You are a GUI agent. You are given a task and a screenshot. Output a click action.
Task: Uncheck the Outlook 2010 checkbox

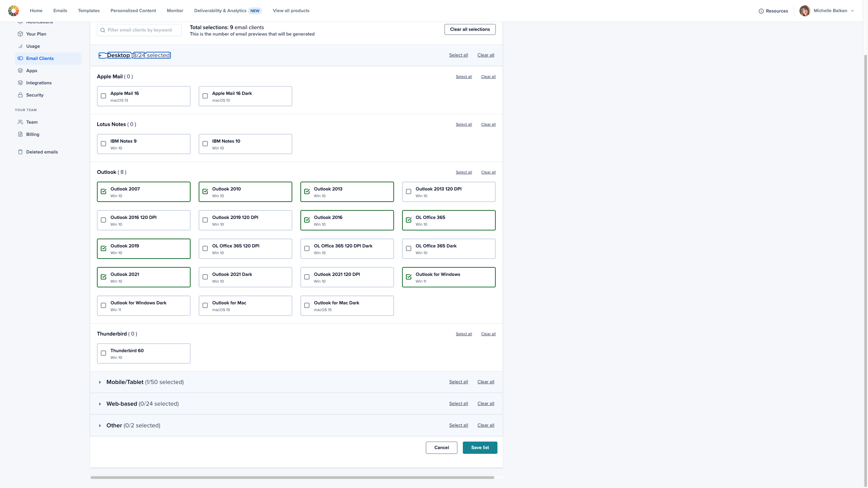click(205, 192)
